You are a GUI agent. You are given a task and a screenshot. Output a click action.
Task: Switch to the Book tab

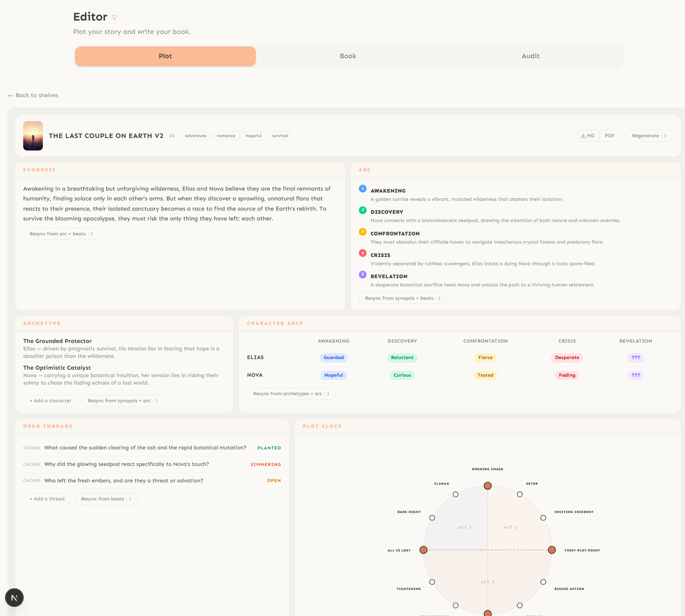[x=348, y=56]
